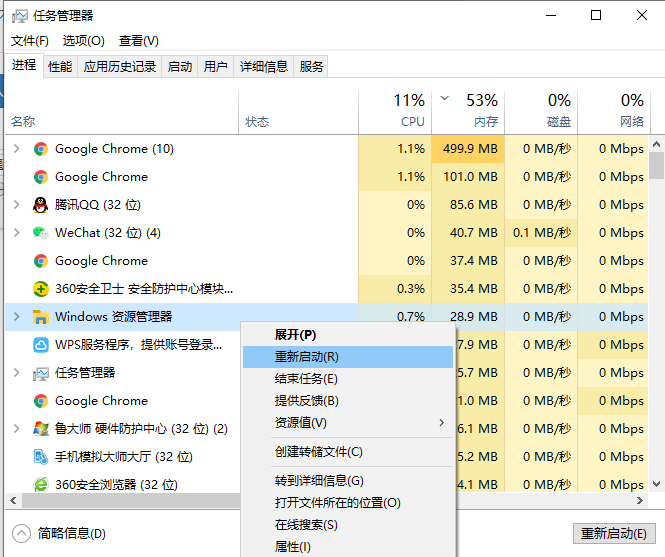Choose 属性(I) in the context menu
665x557 pixels.
tap(348, 546)
